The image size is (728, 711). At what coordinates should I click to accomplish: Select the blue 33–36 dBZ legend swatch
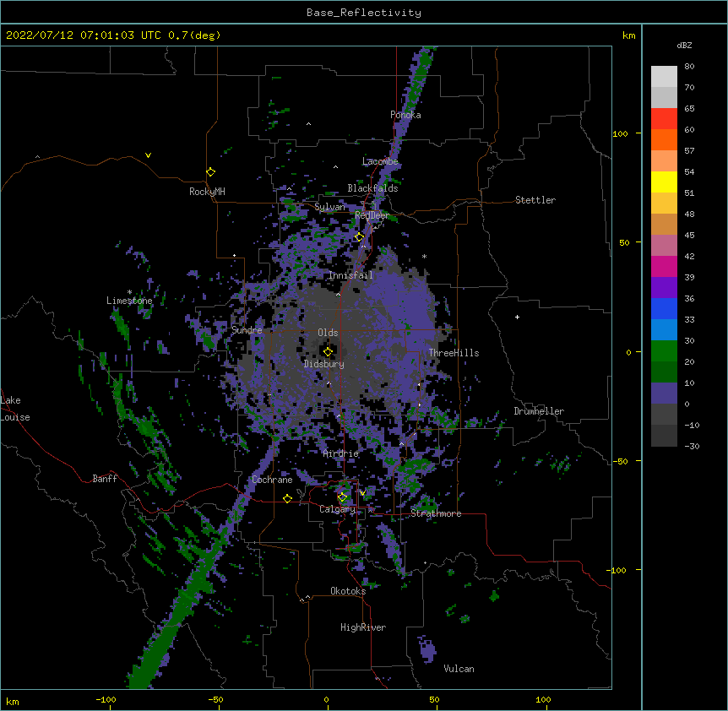tap(664, 308)
